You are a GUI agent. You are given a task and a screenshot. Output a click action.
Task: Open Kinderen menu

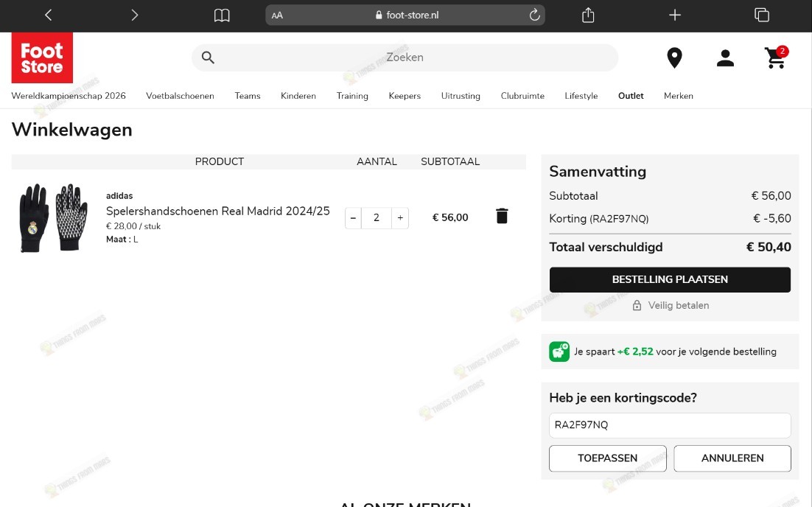click(x=298, y=96)
